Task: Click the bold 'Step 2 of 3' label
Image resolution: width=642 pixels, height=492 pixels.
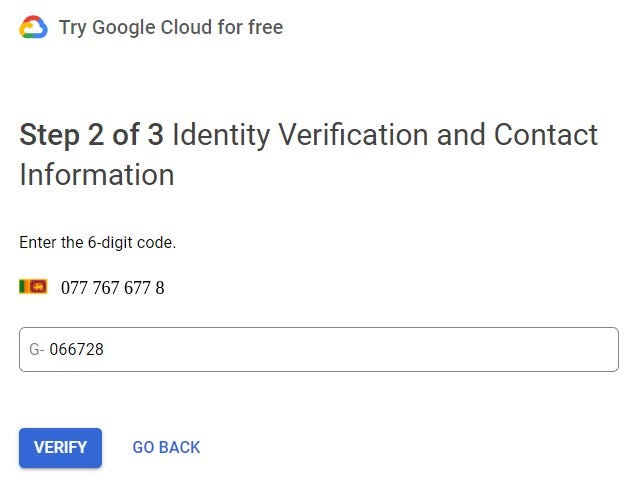Action: click(92, 134)
